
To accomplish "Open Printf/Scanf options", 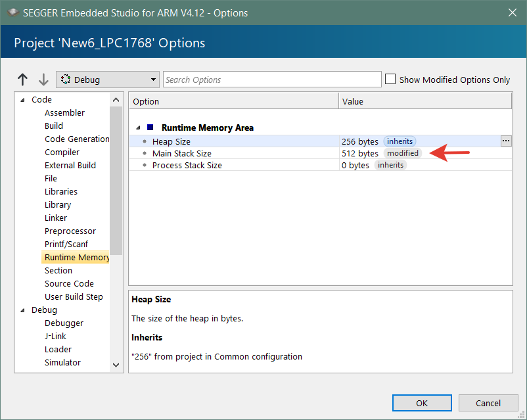I will tap(66, 244).
